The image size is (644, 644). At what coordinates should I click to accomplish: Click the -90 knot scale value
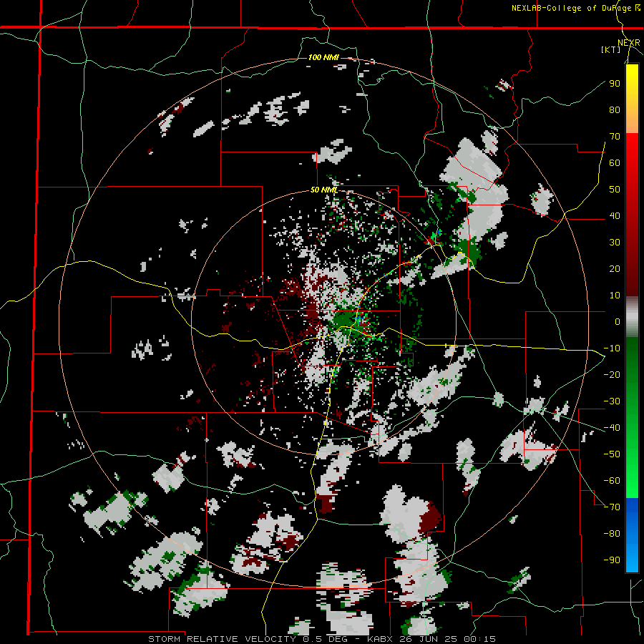[x=612, y=560]
